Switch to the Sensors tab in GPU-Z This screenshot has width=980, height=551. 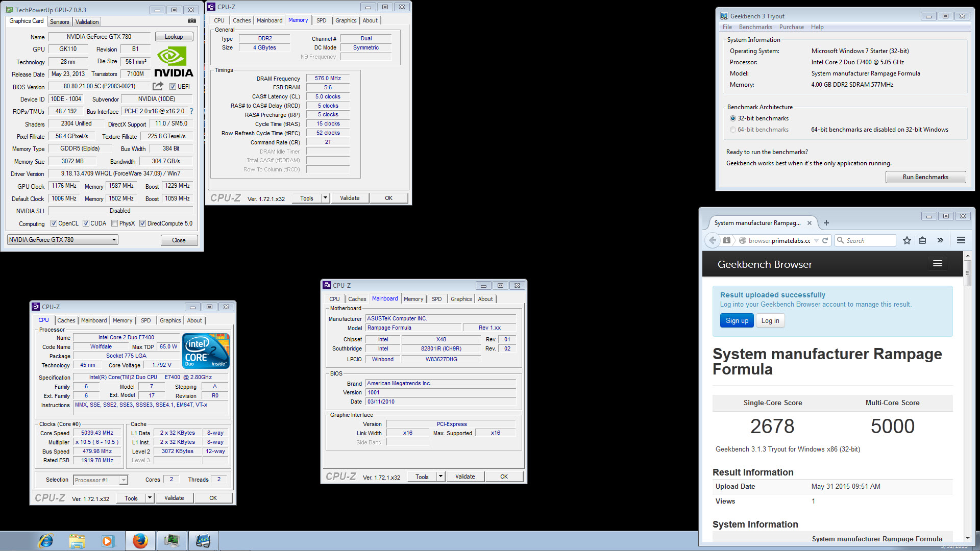(x=59, y=22)
